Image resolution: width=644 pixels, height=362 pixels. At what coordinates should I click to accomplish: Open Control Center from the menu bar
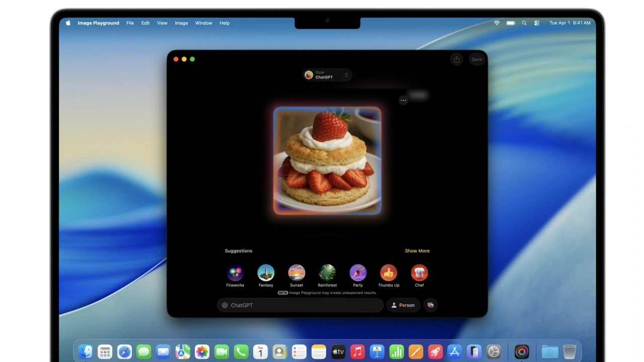click(x=537, y=23)
